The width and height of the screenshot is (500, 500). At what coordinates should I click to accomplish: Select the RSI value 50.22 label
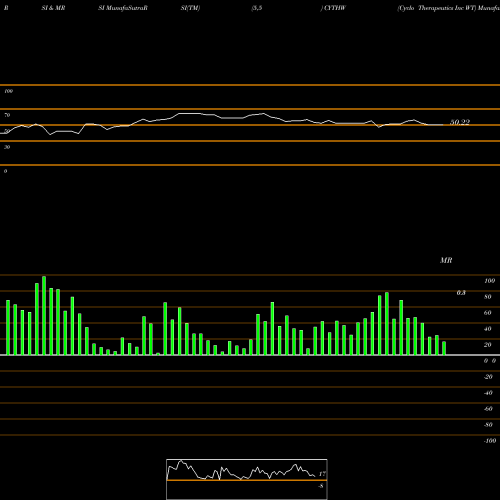coord(460,122)
